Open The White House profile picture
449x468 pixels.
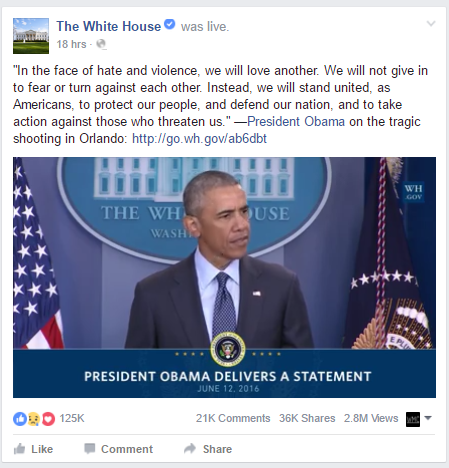(31, 36)
